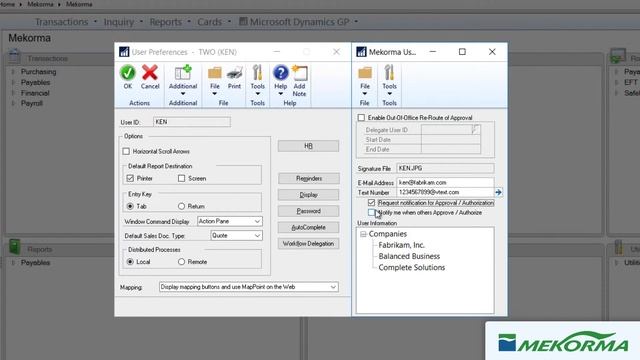Click the AutoComplete button
The width and height of the screenshot is (640, 360).
point(309,227)
